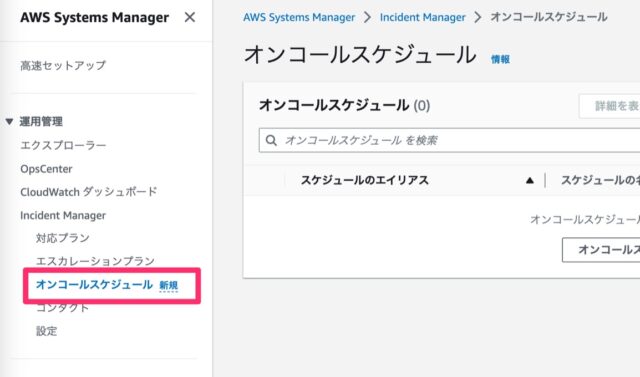Click the オンコールスケジュール create button
Image resolution: width=640 pixels, height=377 pixels.
pos(601,250)
